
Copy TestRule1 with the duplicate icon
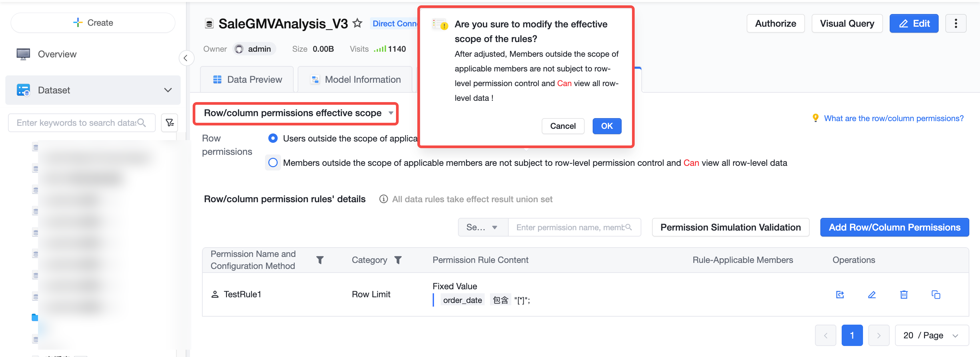(936, 295)
